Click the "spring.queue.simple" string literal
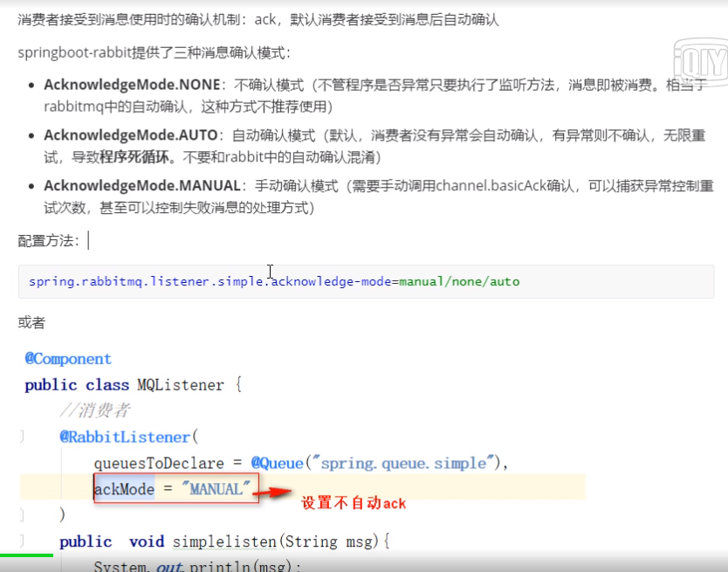This screenshot has height=572, width=728. click(402, 463)
